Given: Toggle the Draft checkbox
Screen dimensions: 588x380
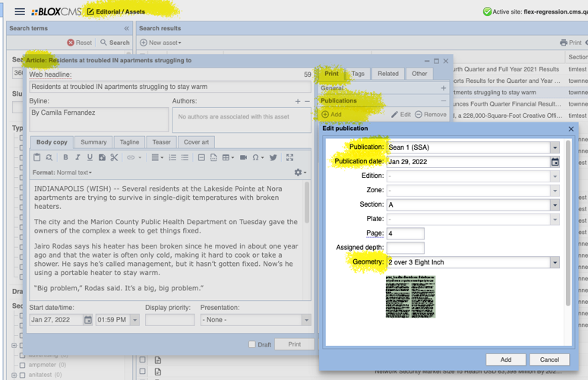Looking at the screenshot, I should 252,344.
